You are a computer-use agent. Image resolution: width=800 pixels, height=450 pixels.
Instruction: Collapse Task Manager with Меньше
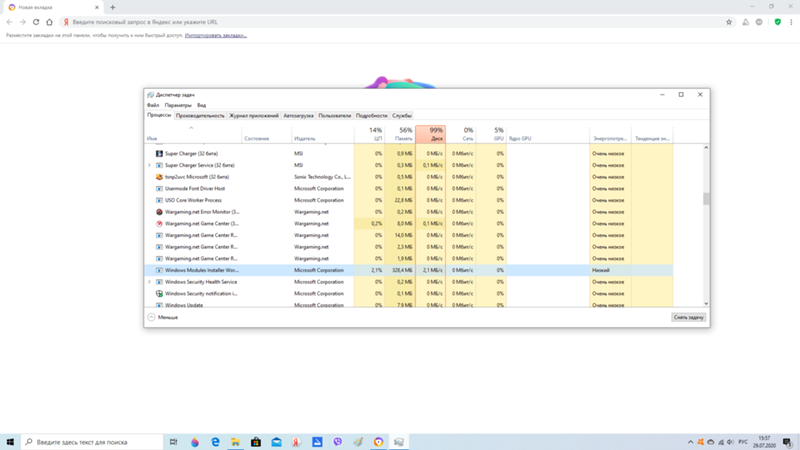click(x=163, y=317)
